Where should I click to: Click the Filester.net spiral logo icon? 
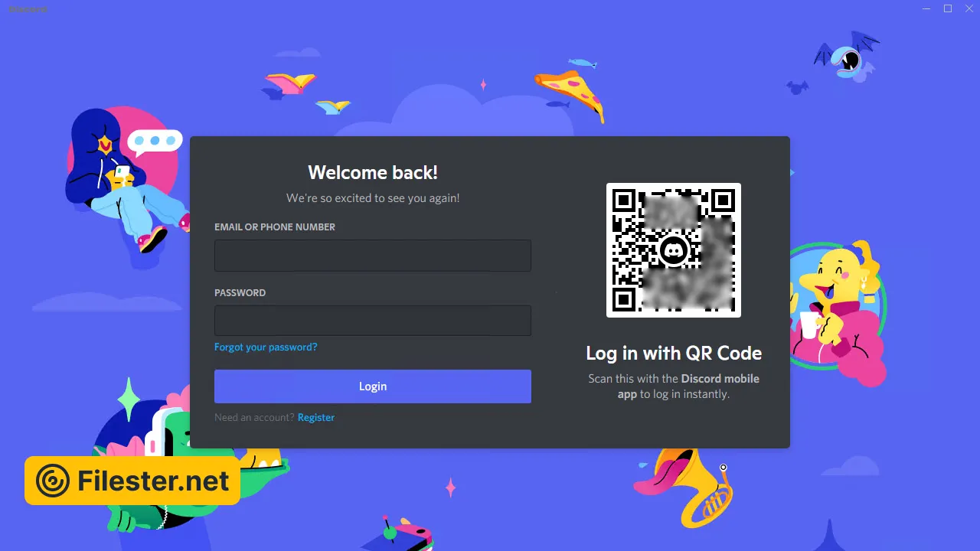point(53,481)
